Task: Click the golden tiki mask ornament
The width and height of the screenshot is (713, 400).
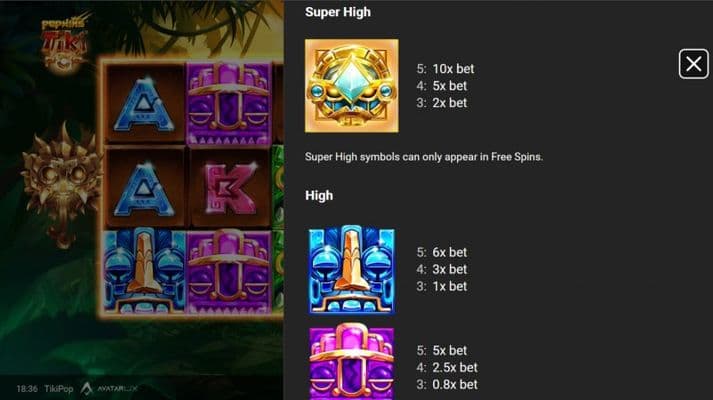Action: point(61,182)
